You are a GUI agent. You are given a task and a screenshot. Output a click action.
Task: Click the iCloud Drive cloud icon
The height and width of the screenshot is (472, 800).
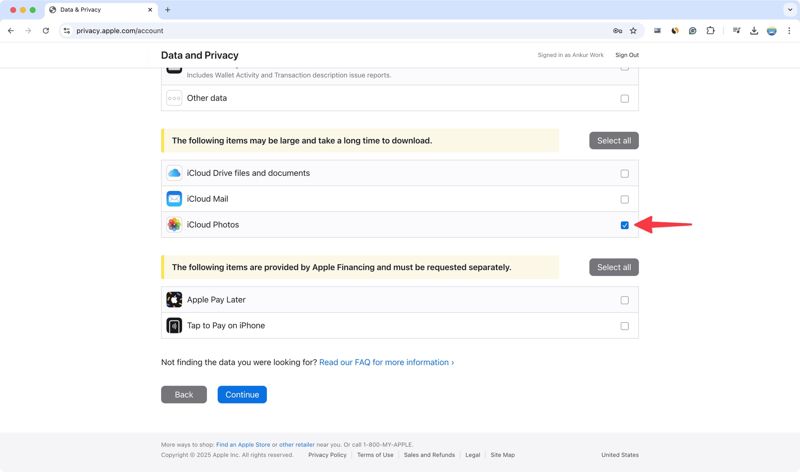point(174,173)
